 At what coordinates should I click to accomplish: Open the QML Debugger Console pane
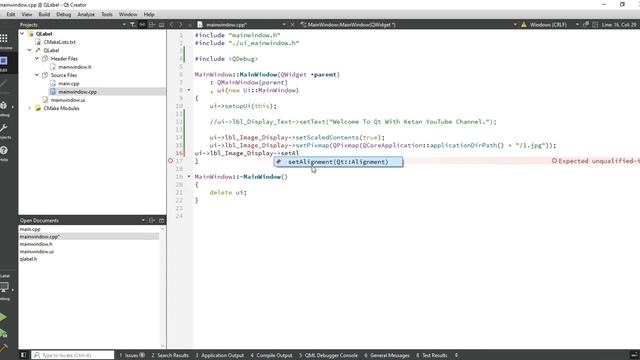pos(329,355)
